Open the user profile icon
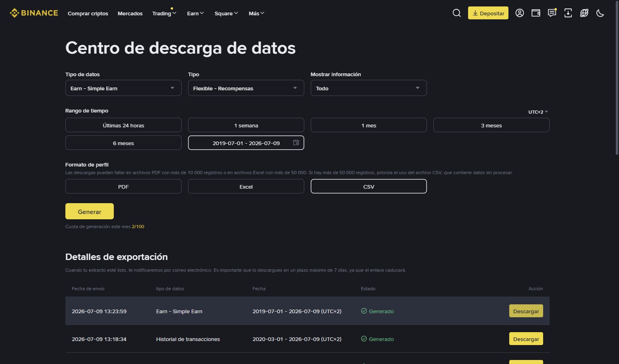The image size is (619, 364). point(520,13)
